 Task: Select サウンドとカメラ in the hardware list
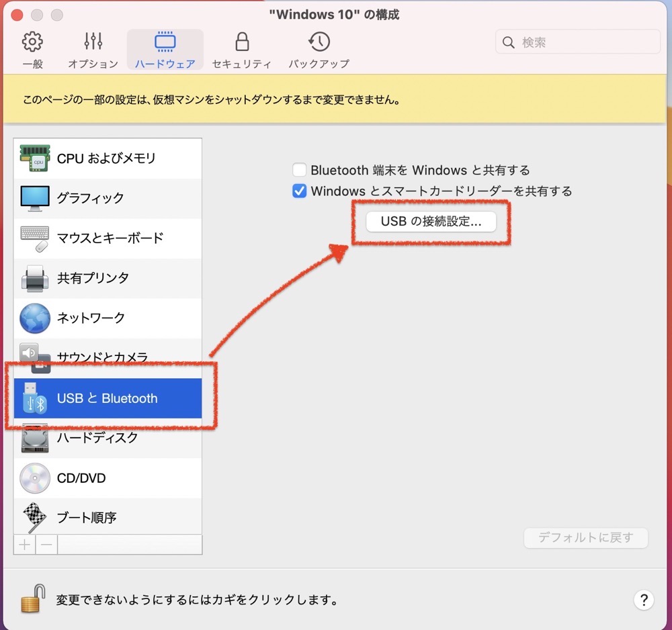click(108, 357)
